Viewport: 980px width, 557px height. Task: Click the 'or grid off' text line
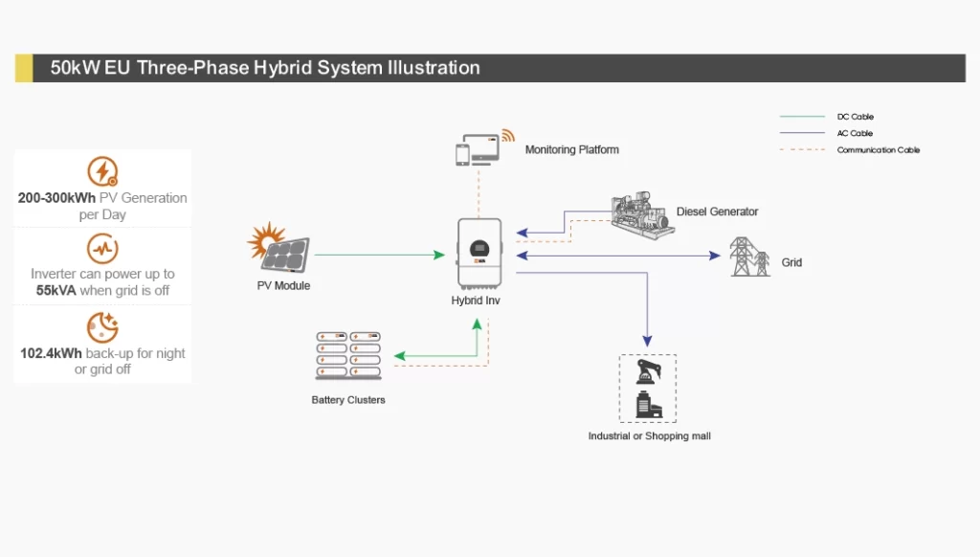coord(102,369)
